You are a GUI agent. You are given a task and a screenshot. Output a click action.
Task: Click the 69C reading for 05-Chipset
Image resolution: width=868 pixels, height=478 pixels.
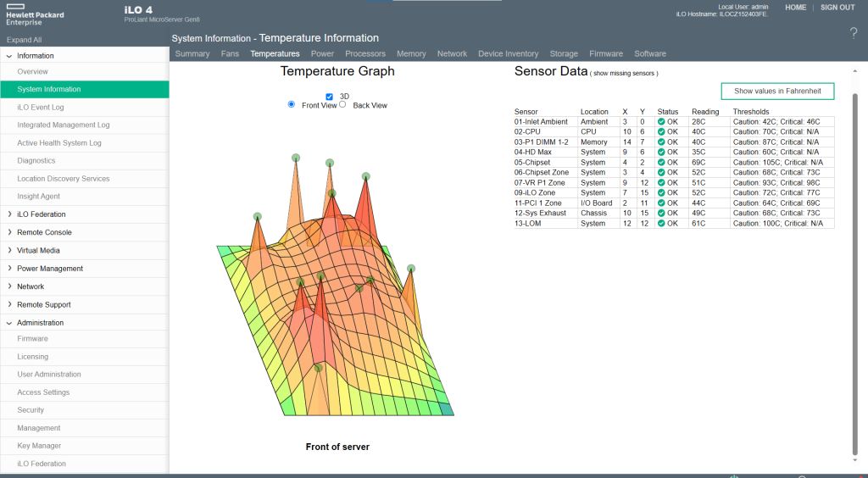[x=698, y=163]
